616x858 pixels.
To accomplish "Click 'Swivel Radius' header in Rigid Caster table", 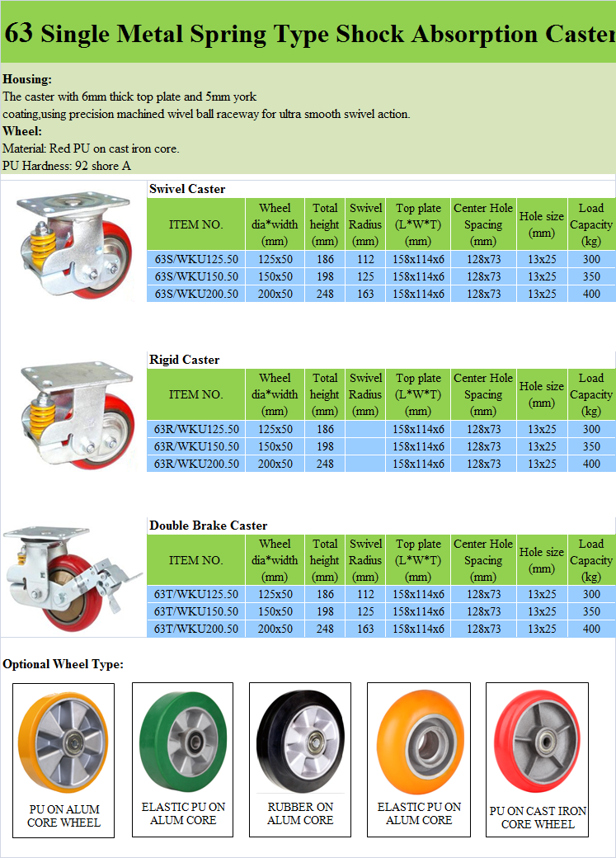I will 365,394.
